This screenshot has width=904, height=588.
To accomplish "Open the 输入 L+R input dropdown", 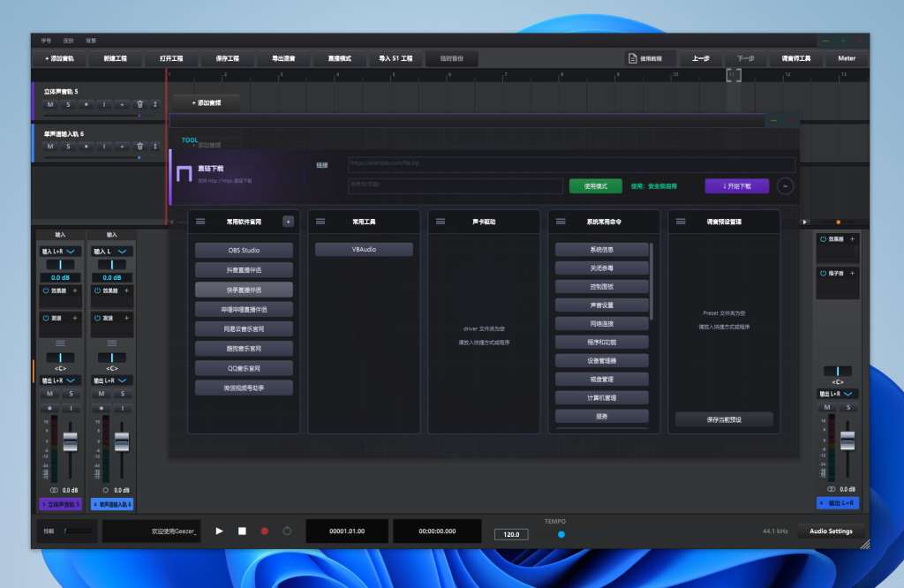I will point(60,252).
